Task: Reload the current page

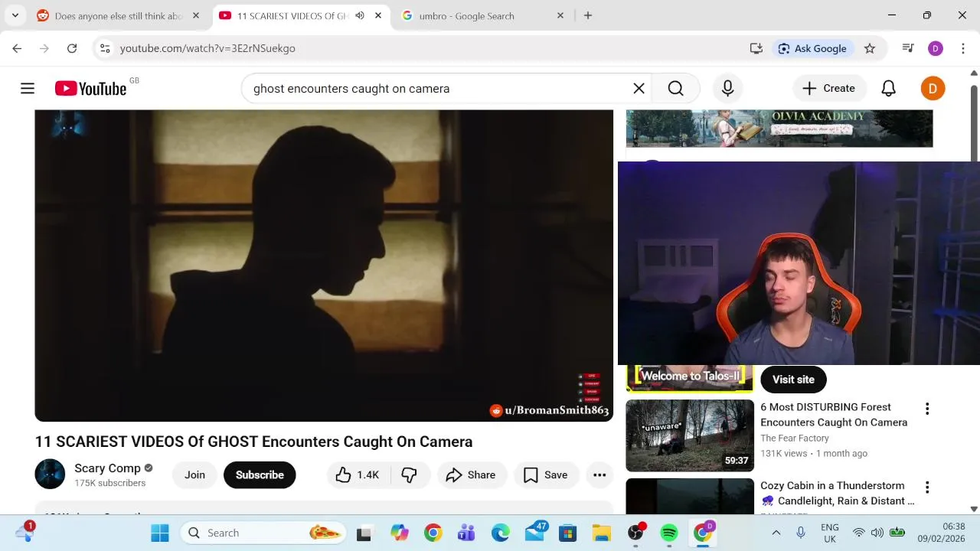Action: [x=71, y=48]
